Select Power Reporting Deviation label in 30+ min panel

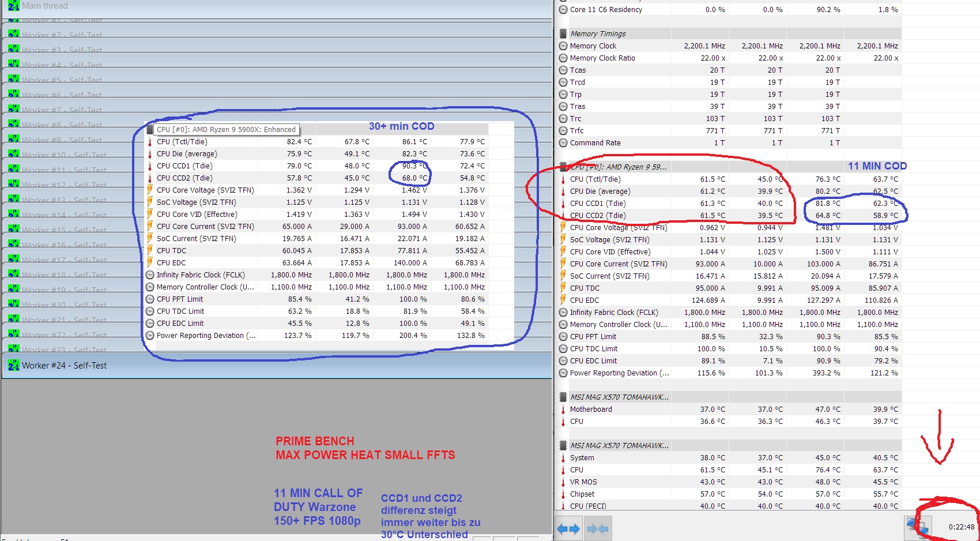(206, 335)
